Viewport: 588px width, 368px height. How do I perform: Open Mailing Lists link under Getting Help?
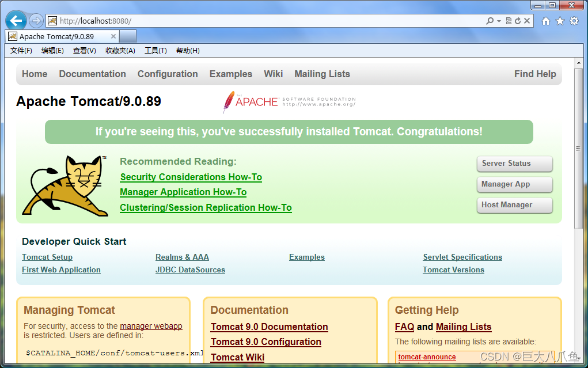tap(464, 327)
